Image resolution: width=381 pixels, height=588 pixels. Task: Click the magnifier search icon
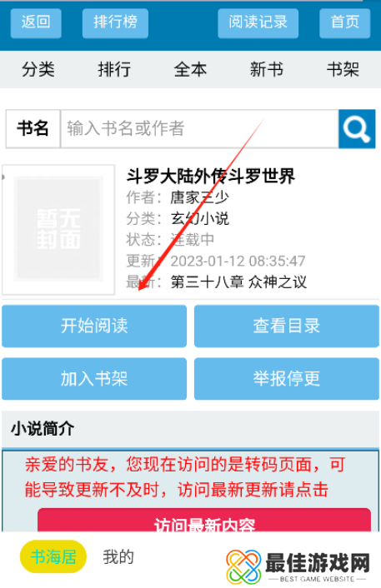coord(357,129)
